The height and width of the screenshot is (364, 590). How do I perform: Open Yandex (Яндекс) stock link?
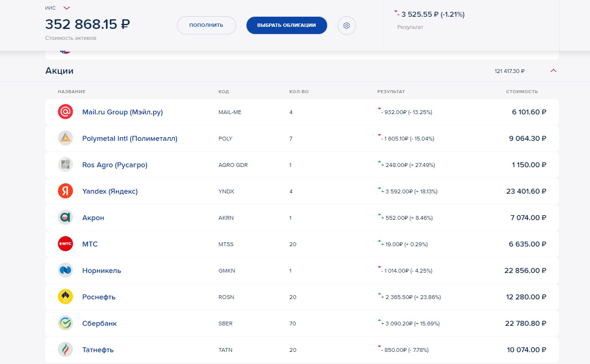tap(110, 191)
